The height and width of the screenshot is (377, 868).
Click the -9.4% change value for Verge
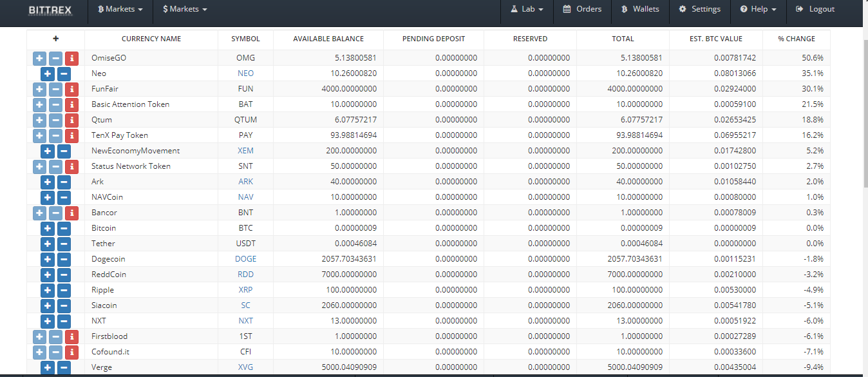[x=813, y=367]
